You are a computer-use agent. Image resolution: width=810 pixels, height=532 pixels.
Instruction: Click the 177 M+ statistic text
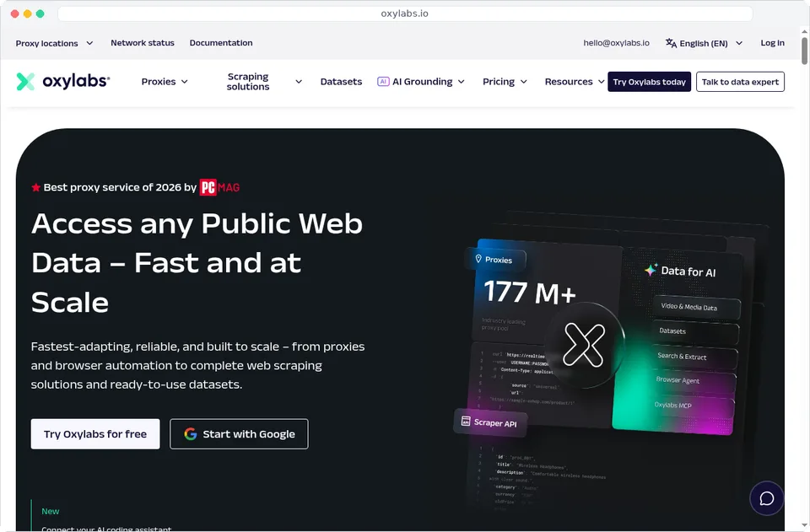pos(530,292)
